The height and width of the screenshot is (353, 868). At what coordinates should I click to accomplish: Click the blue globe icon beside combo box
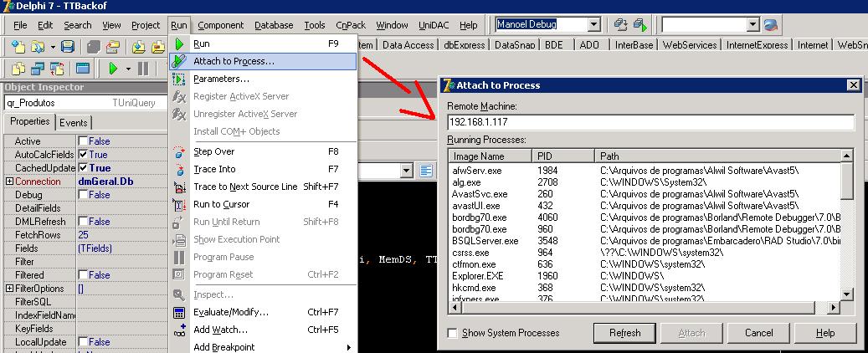pyautogui.click(x=771, y=25)
